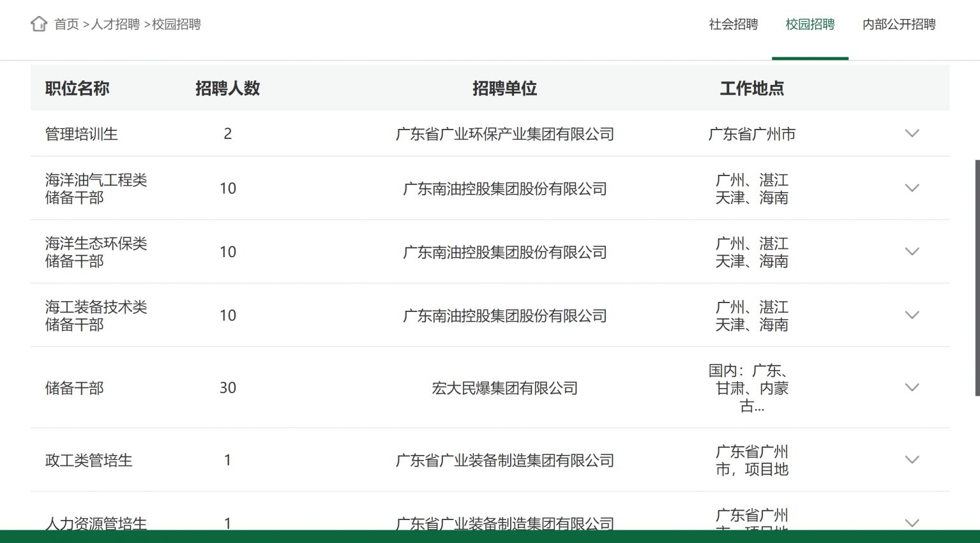Click the 广东南油控股集团股份有限公司 company name
Screen dimensions: 980x543
coord(504,188)
